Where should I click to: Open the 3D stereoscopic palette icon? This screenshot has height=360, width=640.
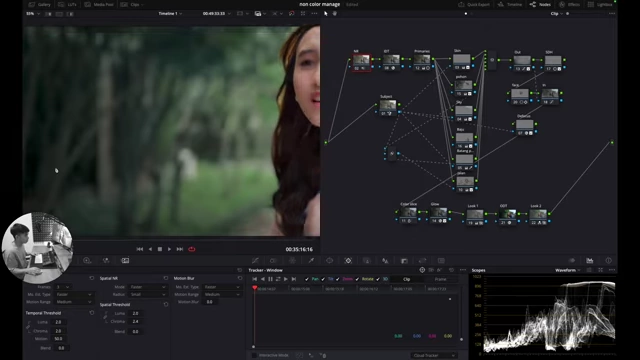point(441,260)
